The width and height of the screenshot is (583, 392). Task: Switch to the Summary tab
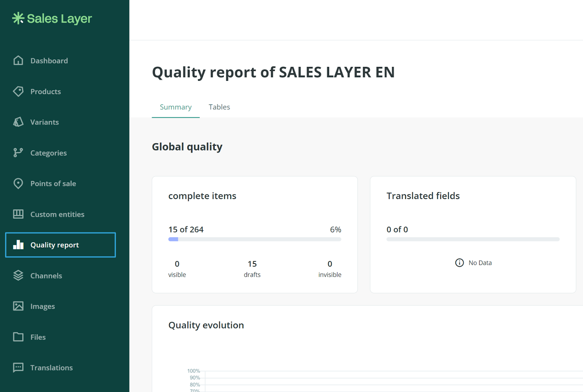coord(176,107)
